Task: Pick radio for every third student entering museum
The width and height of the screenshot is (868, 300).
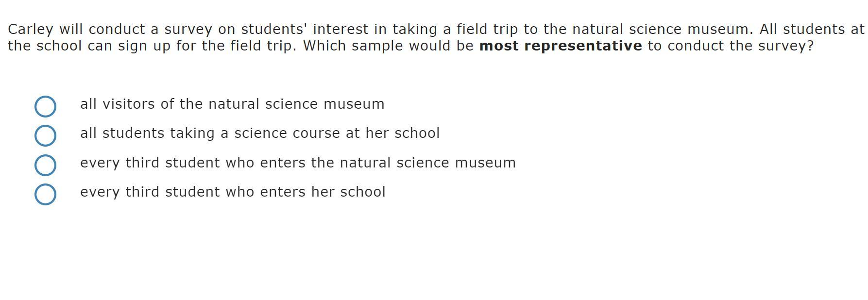Action: (x=45, y=165)
